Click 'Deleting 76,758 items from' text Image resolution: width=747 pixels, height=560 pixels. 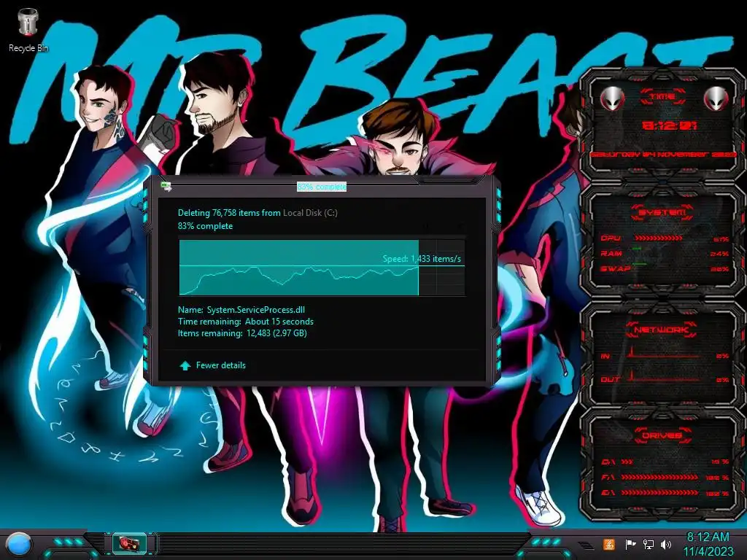229,213
